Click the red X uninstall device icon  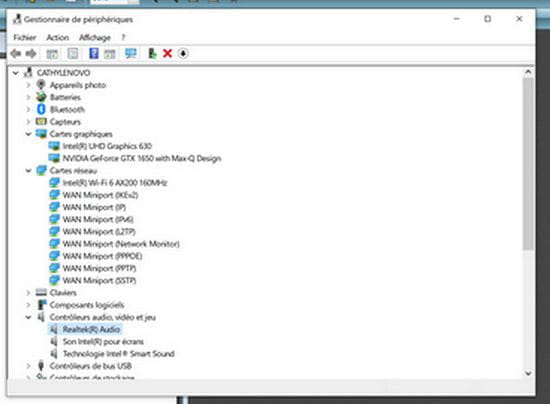[168, 54]
